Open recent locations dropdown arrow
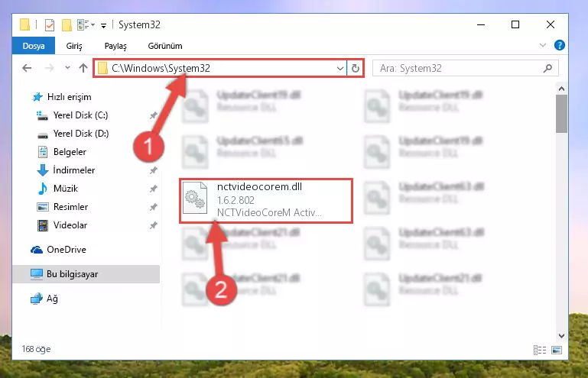Screen dimensions: 588x378 coord(67,68)
